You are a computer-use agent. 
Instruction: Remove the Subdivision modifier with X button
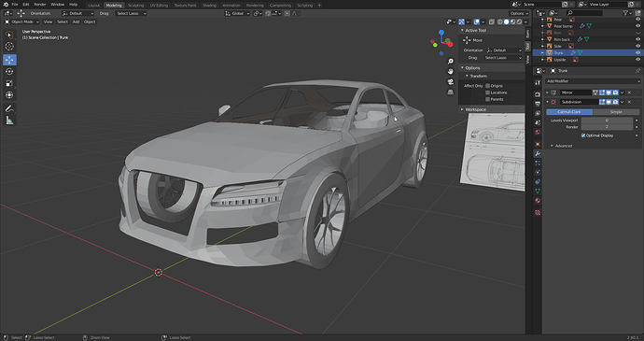coord(629,102)
